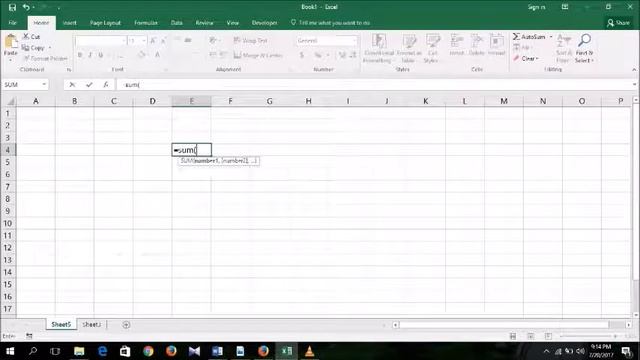The height and width of the screenshot is (360, 640).
Task: Click the new sheet plus icon
Action: (x=126, y=325)
